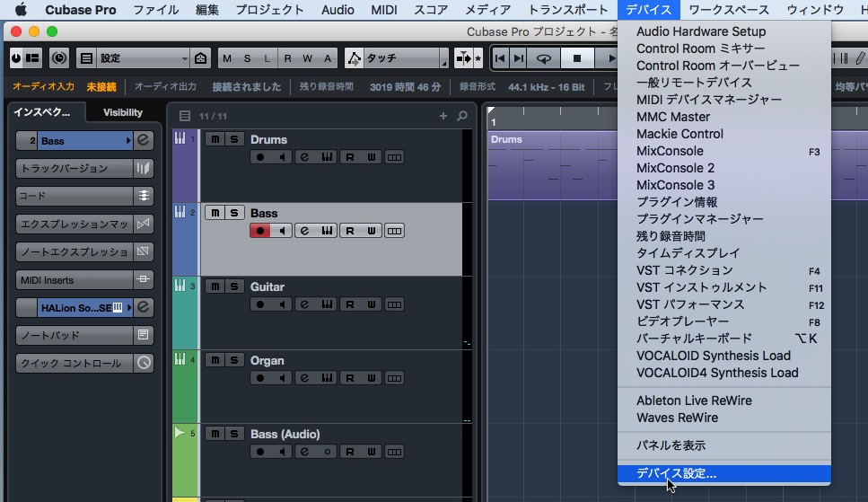Stop playback with the stop button
The height and width of the screenshot is (502, 868).
click(577, 58)
